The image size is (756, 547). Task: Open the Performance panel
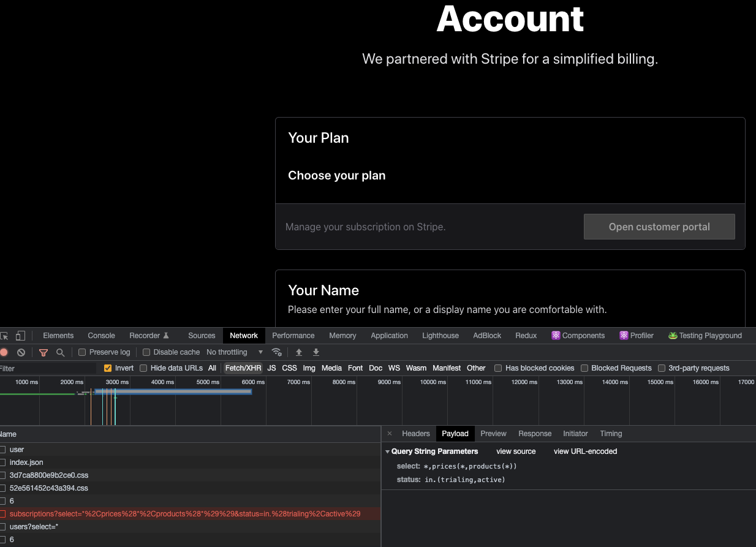(293, 335)
